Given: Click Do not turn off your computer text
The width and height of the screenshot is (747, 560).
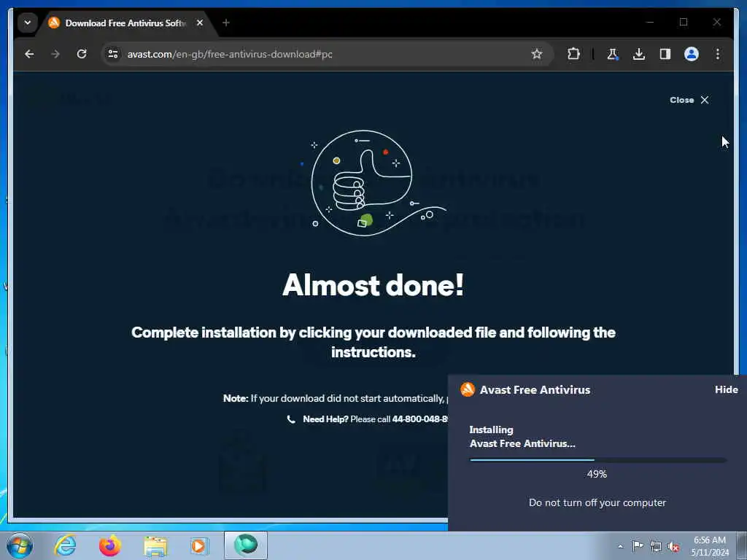Looking at the screenshot, I should click(x=597, y=502).
